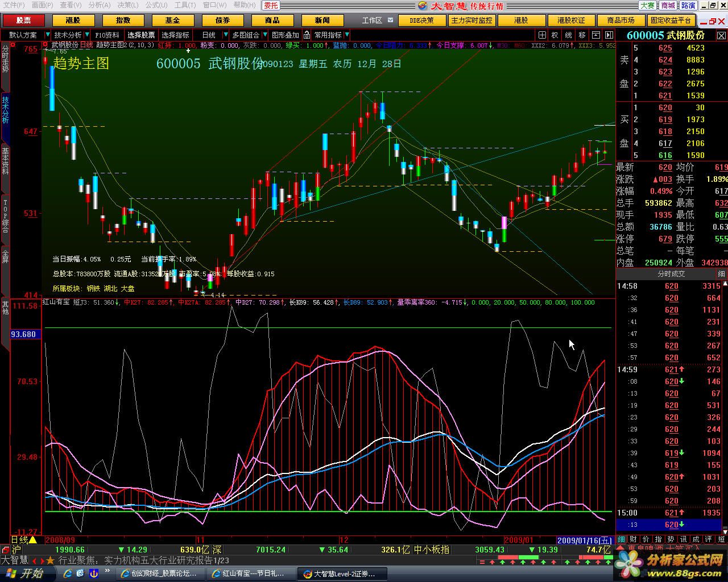Click the 图形叠加 toolbar button

[285, 35]
